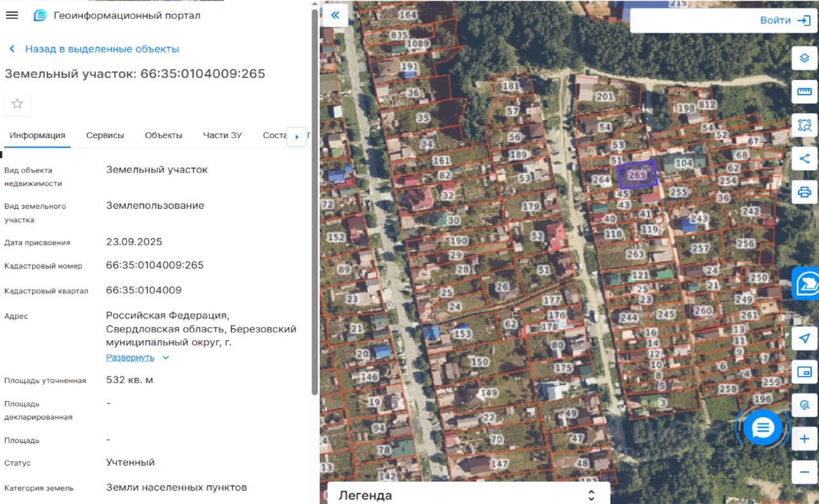Click the Развернуть link in the address
Viewport: 819px width, 504px height.
coord(130,358)
